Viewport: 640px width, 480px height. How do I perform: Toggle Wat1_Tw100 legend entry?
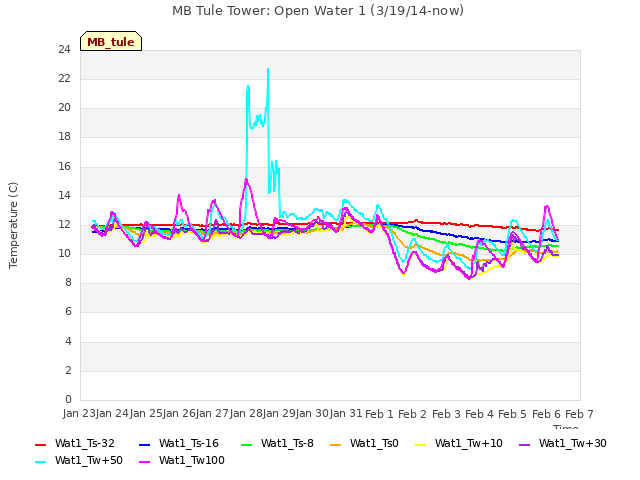tap(182, 461)
